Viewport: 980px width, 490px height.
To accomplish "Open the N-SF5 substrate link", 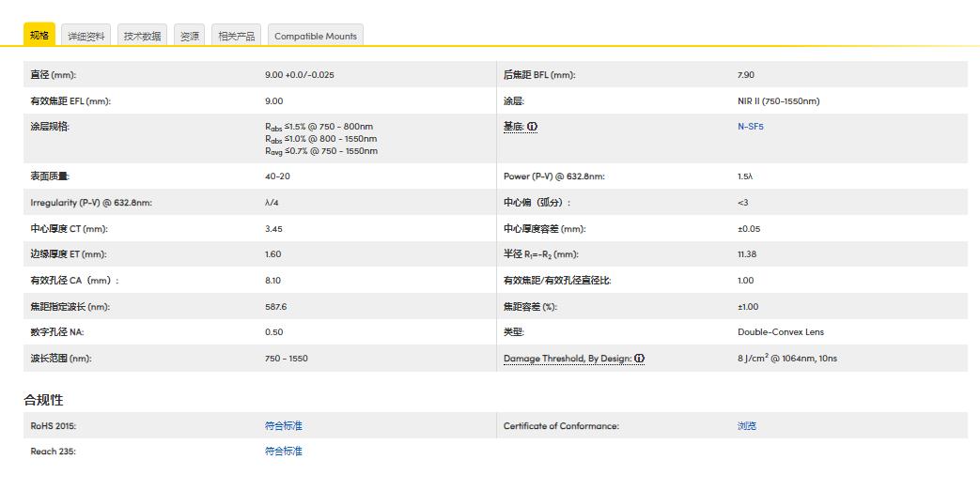I will pos(751,127).
